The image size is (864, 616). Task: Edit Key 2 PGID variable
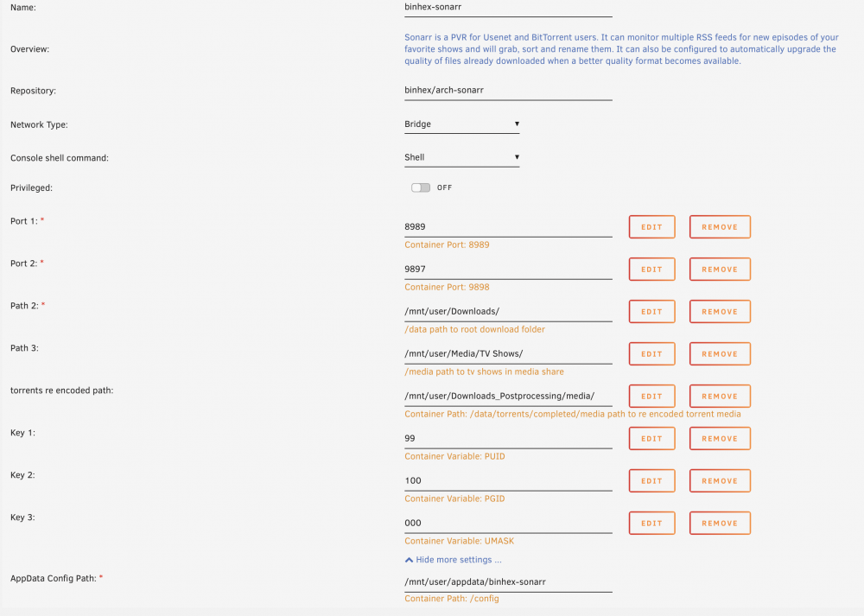point(651,481)
